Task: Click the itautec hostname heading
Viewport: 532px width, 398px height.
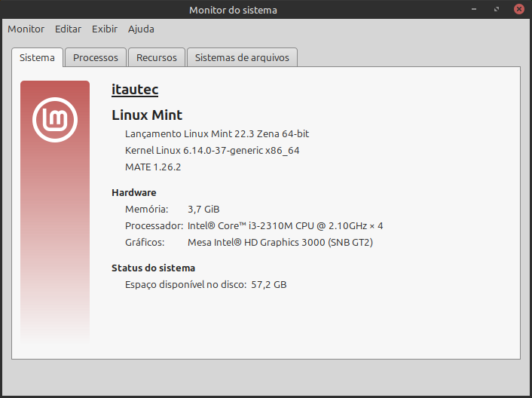Action: [135, 90]
